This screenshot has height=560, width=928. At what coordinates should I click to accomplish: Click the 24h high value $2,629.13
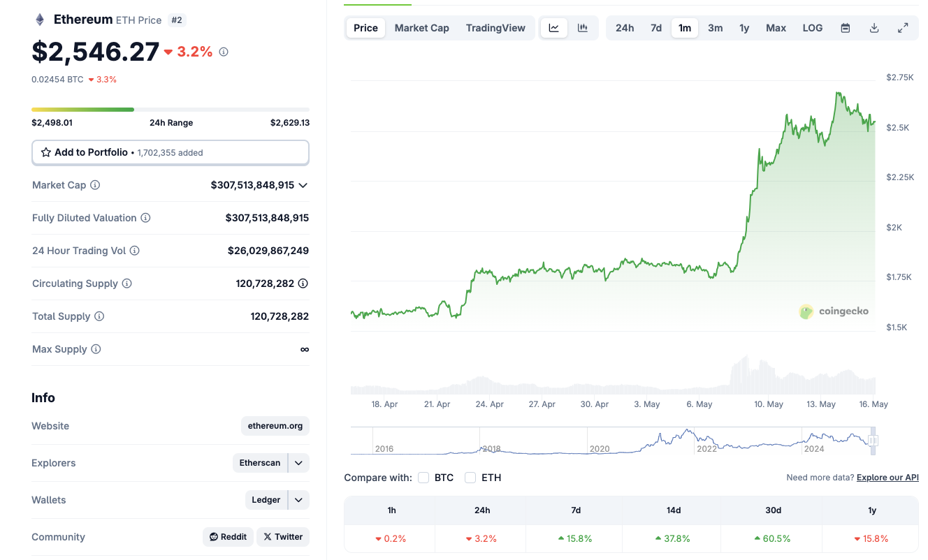pos(290,123)
